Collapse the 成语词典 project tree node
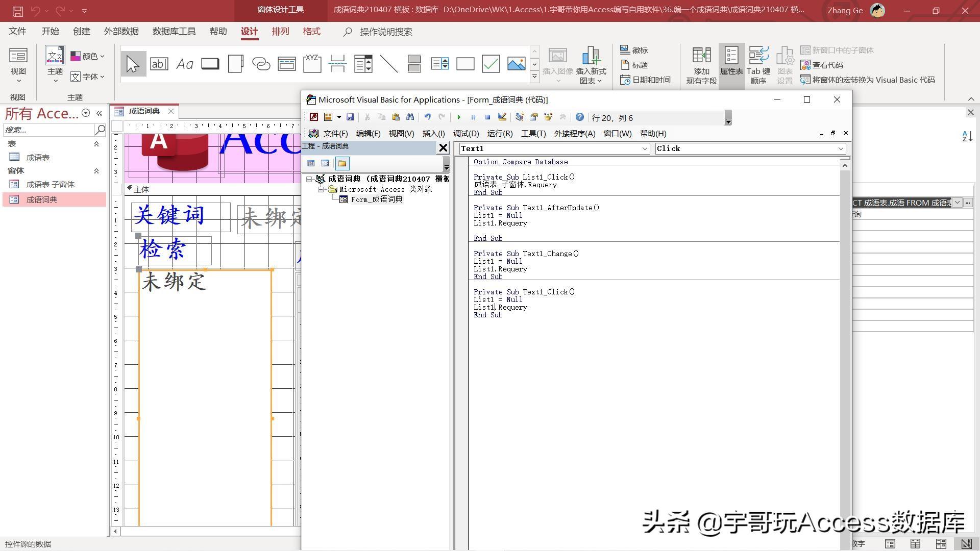Viewport: 980px width, 551px height. click(309, 179)
